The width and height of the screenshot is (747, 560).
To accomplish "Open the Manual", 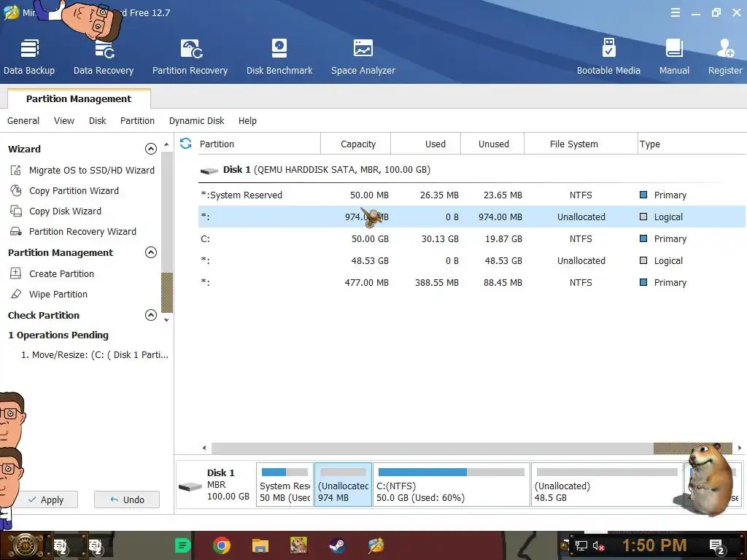I will [x=674, y=57].
